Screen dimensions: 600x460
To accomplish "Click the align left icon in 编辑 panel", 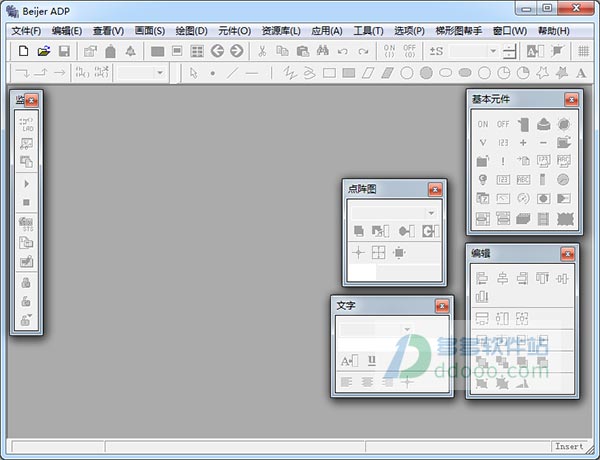I will [x=482, y=278].
